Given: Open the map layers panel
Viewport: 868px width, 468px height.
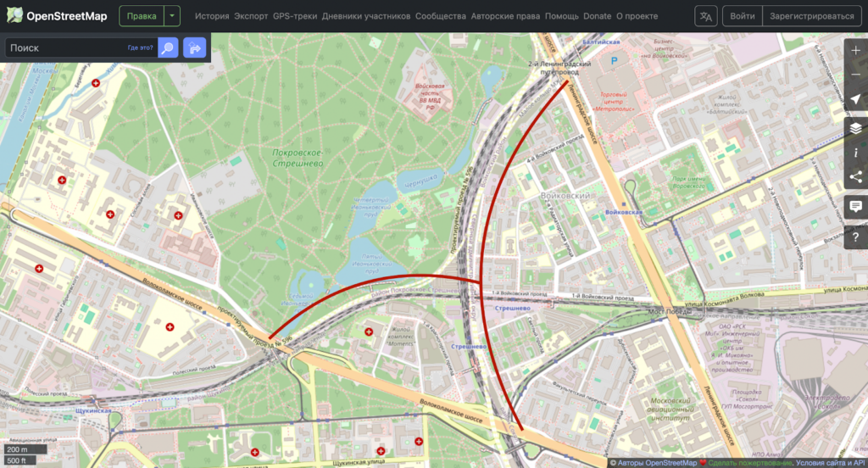Looking at the screenshot, I should tap(855, 128).
